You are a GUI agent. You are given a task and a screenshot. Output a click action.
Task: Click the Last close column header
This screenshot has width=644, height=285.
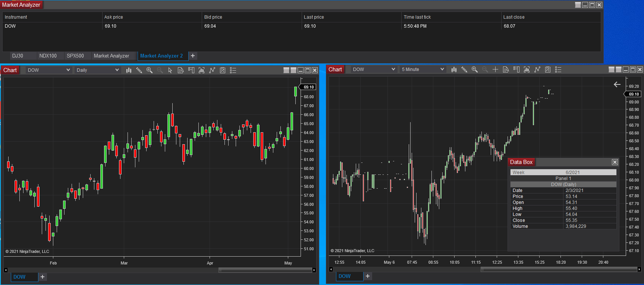click(x=551, y=17)
